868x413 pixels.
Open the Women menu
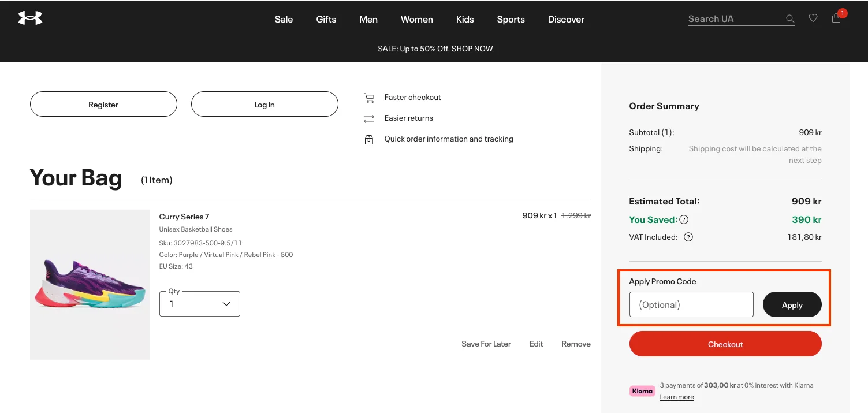416,19
